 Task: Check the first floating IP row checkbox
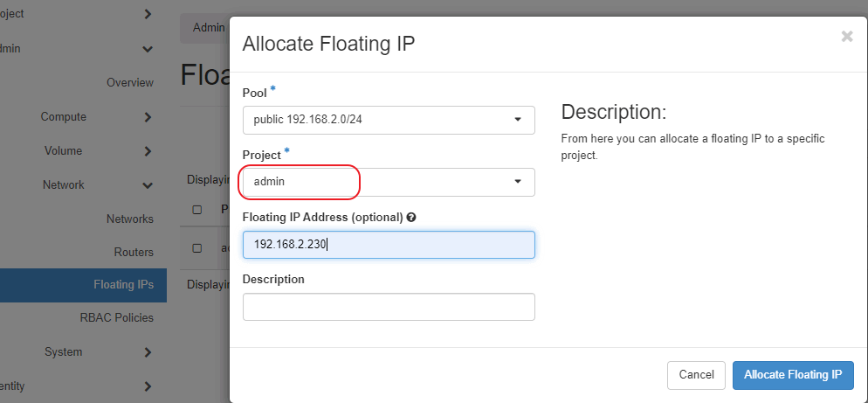click(x=197, y=248)
